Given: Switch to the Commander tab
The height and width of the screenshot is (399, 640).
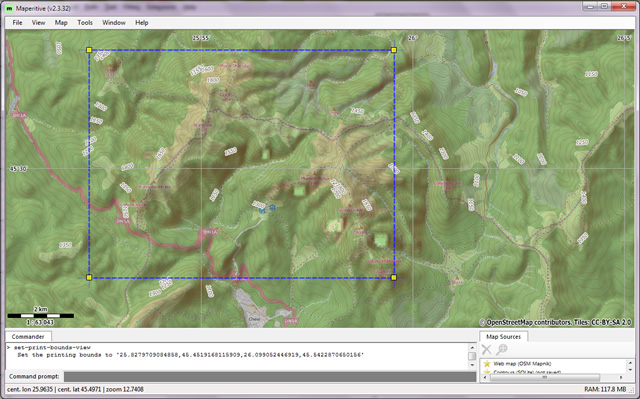Looking at the screenshot, I should [x=28, y=337].
